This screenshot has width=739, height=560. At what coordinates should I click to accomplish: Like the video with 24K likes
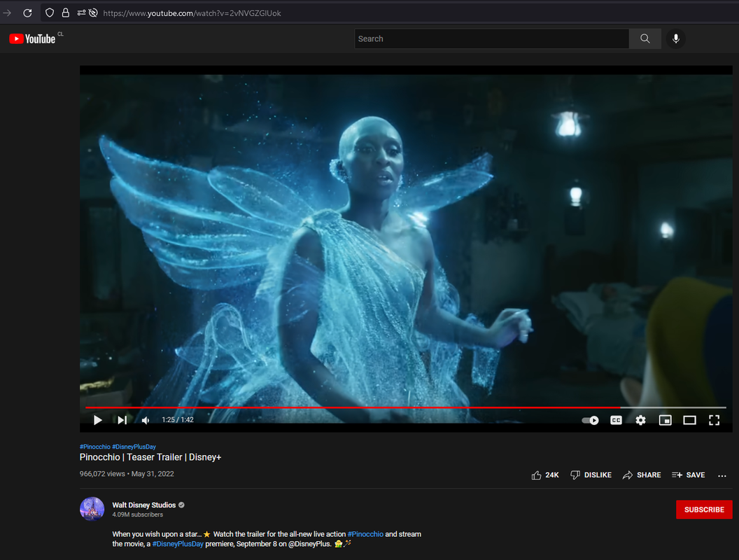click(545, 475)
